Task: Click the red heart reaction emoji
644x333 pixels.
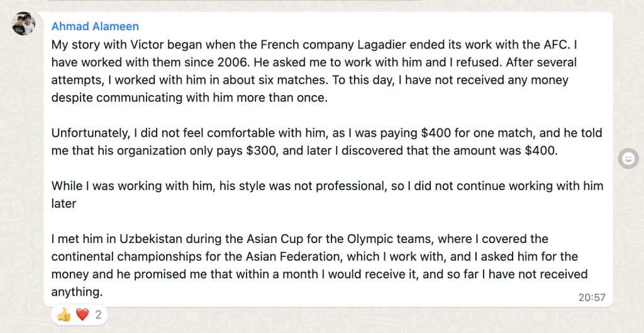Action: point(82,314)
